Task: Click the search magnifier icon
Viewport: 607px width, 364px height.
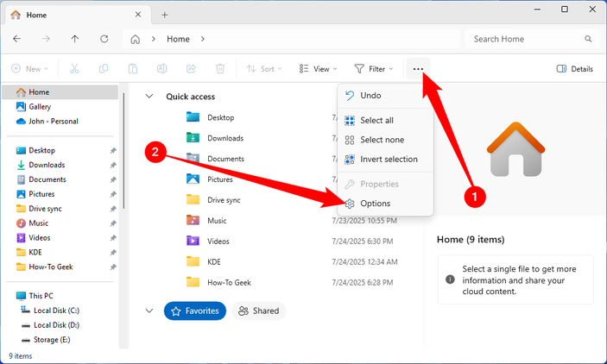Action: [x=588, y=39]
